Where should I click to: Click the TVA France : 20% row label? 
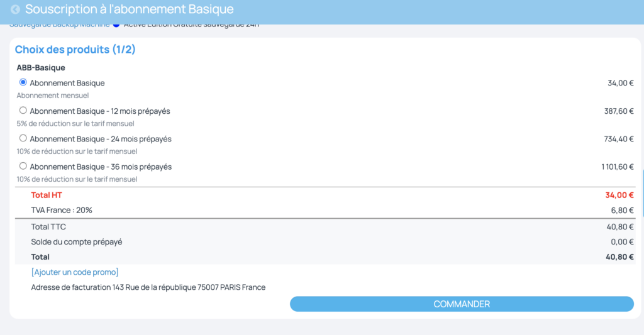coord(62,210)
